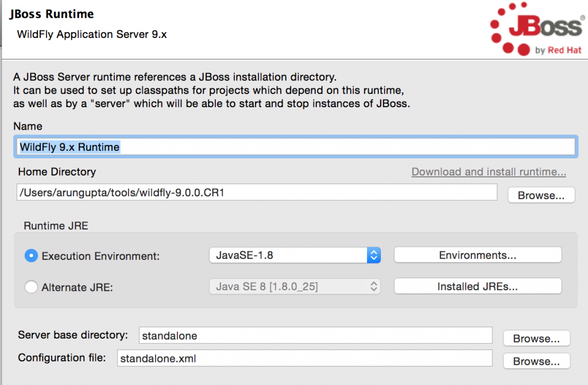Focus the Name field with WildFly 9.x Runtime
Viewport: 588px width, 385px height.
click(296, 146)
